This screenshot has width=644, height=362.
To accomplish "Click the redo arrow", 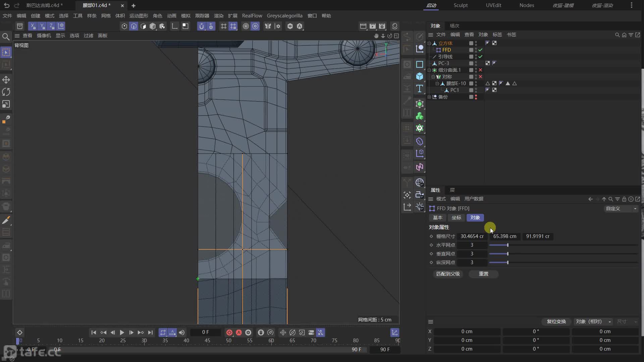I will (x=17, y=5).
